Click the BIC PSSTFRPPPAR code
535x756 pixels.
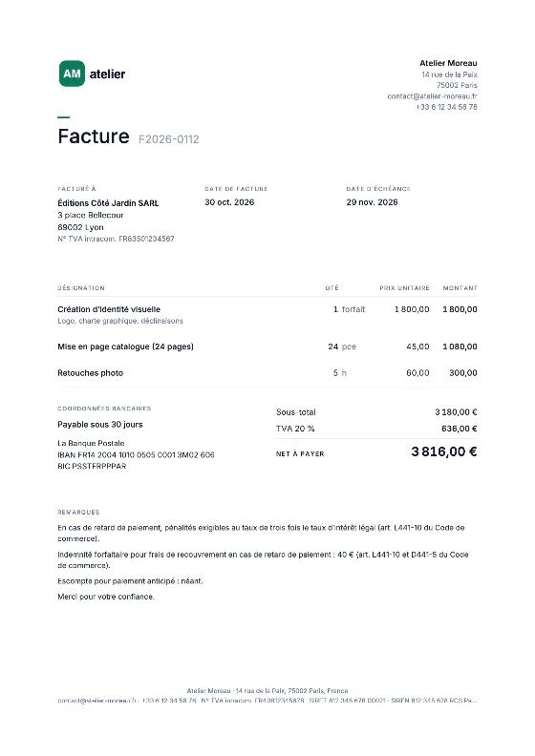[x=92, y=466]
